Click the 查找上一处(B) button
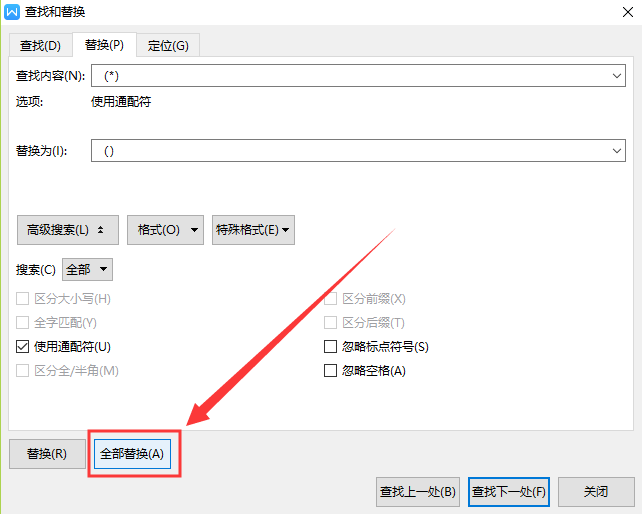642x514 pixels. pyautogui.click(x=418, y=491)
